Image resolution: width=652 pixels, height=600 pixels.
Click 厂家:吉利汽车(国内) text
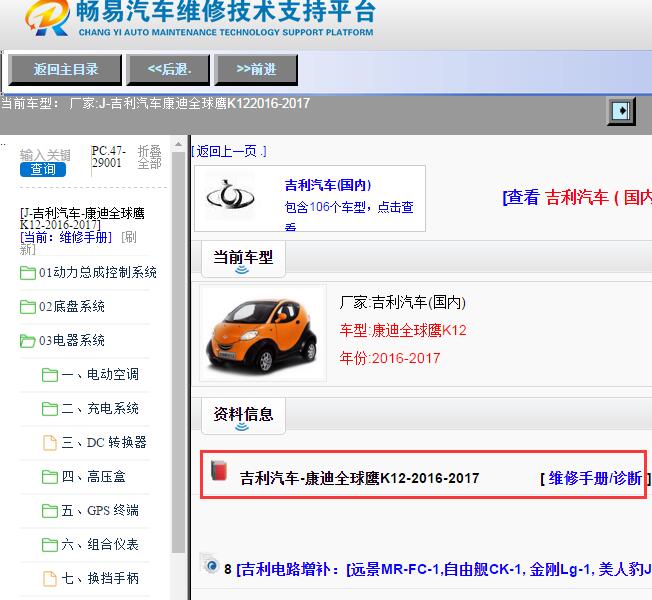click(x=402, y=302)
